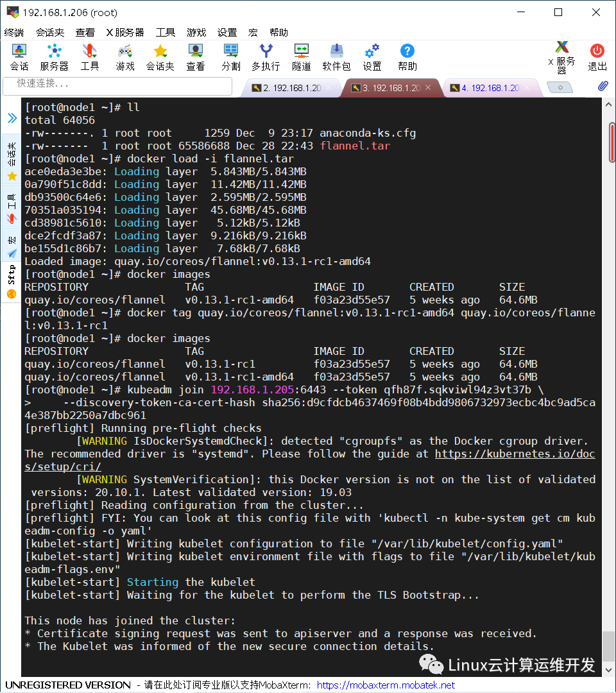Open the 工具 menu in menu bar
Viewport: 616px width, 693px height.
point(166,32)
